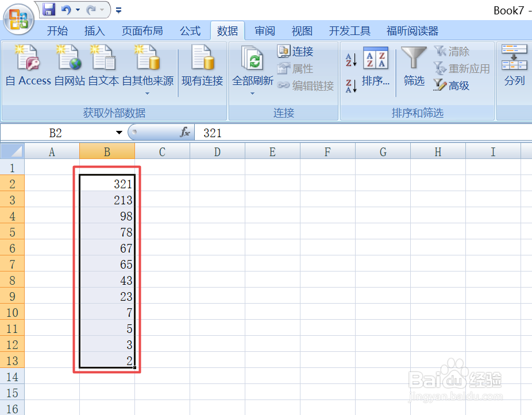Click the row 12 cell containing 3

(x=107, y=344)
